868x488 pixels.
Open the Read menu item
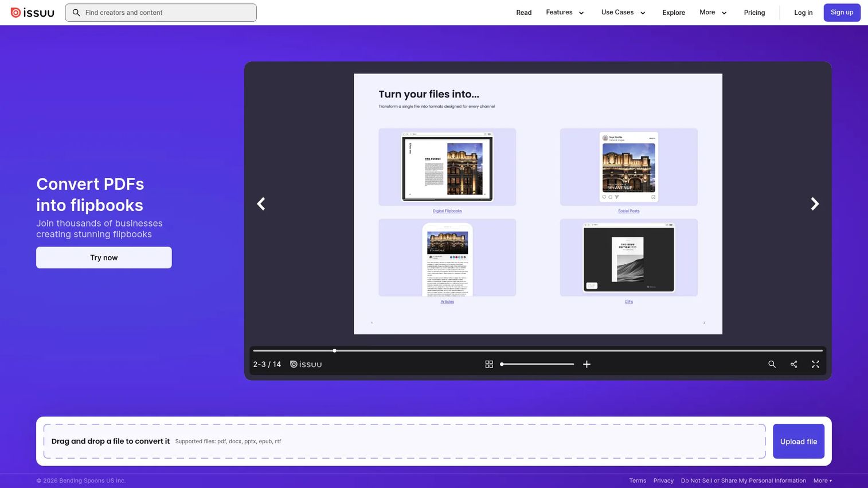click(x=524, y=13)
